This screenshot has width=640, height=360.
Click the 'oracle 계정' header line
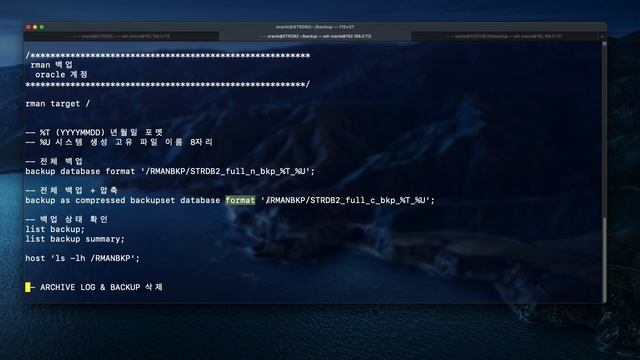click(x=61, y=75)
